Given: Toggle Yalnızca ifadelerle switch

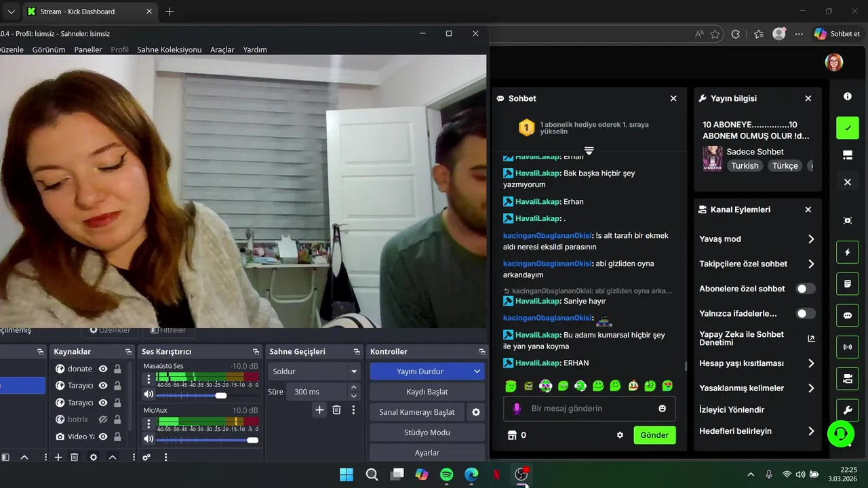Looking at the screenshot, I should click(x=805, y=314).
